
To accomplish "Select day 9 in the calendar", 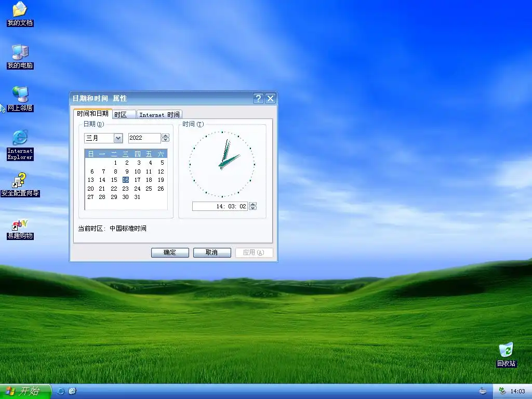I will tap(127, 171).
